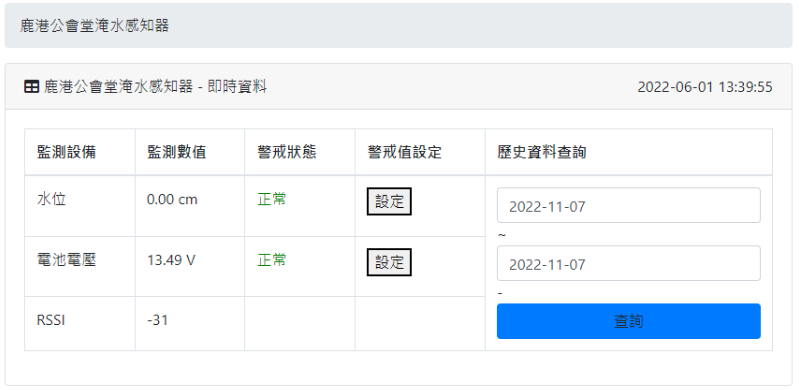Image resolution: width=799 pixels, height=390 pixels.
Task: Click the -31 RSSI value
Action: (157, 320)
